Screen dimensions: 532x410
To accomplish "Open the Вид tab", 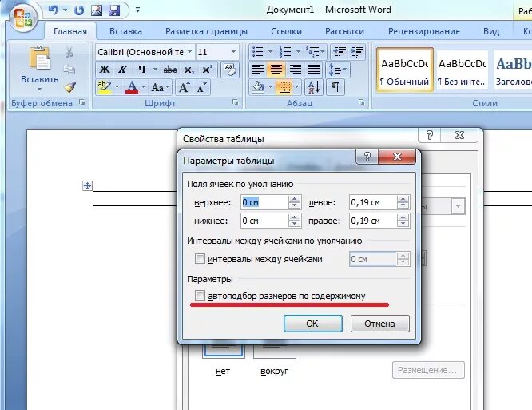I will point(491,31).
